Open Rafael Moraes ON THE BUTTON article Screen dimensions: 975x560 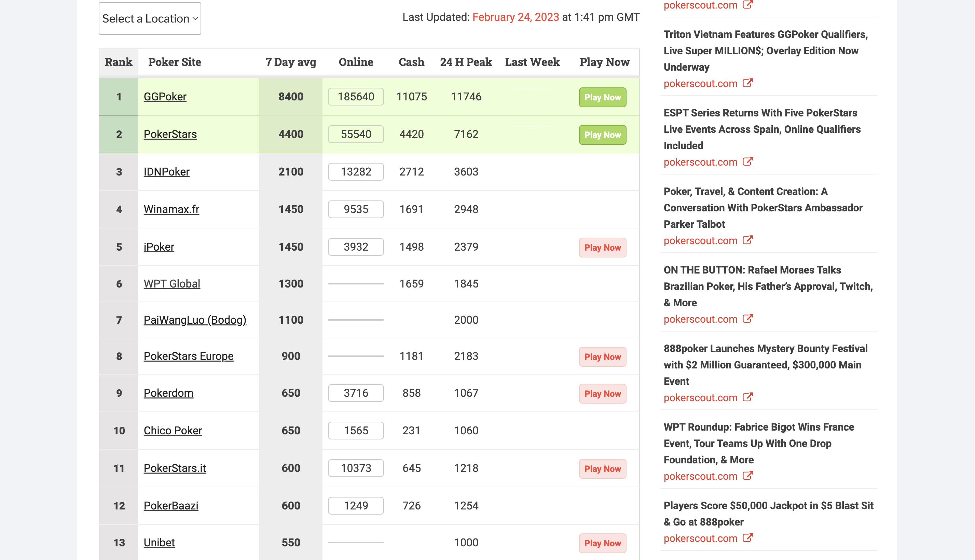pos(768,286)
